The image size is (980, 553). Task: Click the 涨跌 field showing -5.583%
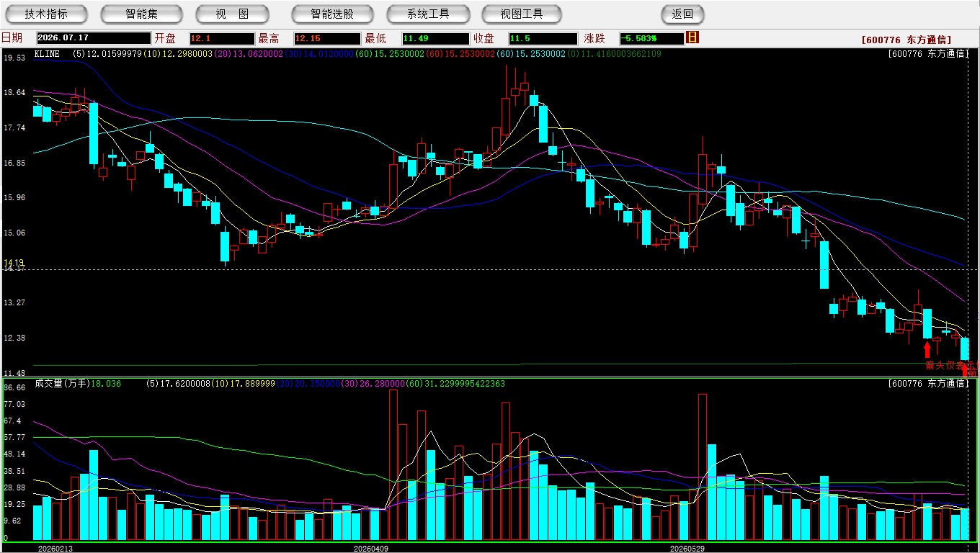[x=651, y=38]
